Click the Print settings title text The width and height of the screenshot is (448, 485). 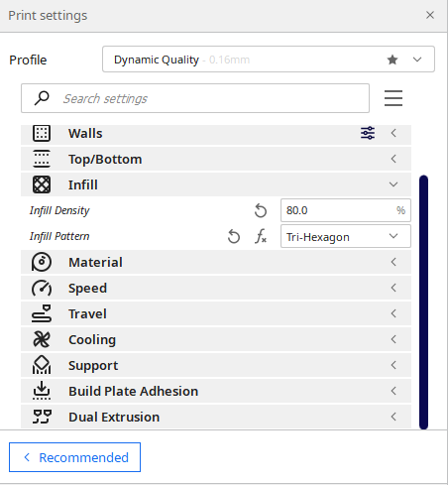pos(48,16)
